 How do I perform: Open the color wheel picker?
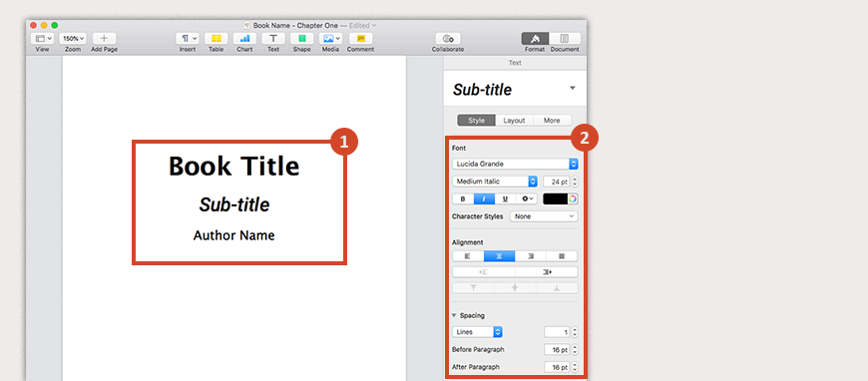pos(573,198)
